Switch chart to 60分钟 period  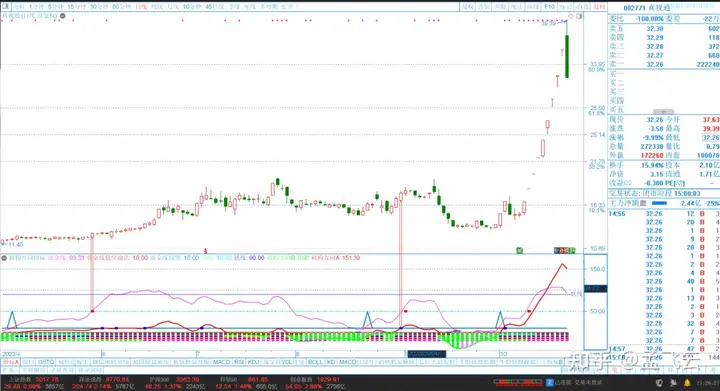coord(121,7)
